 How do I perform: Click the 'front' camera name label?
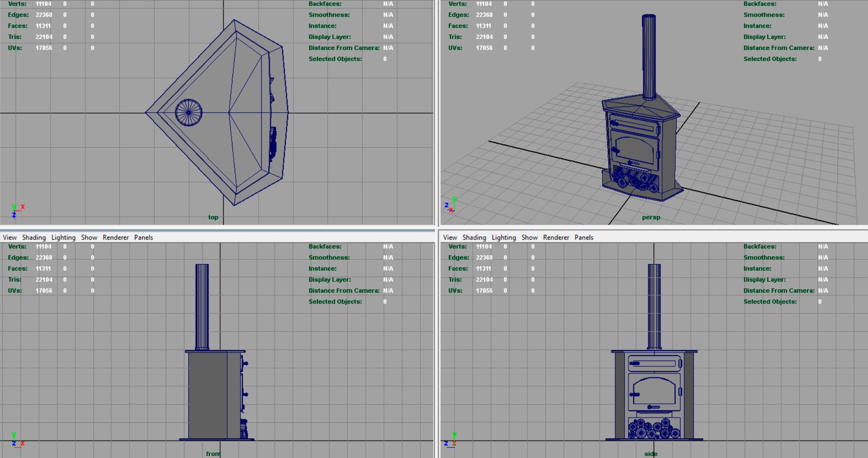213,453
